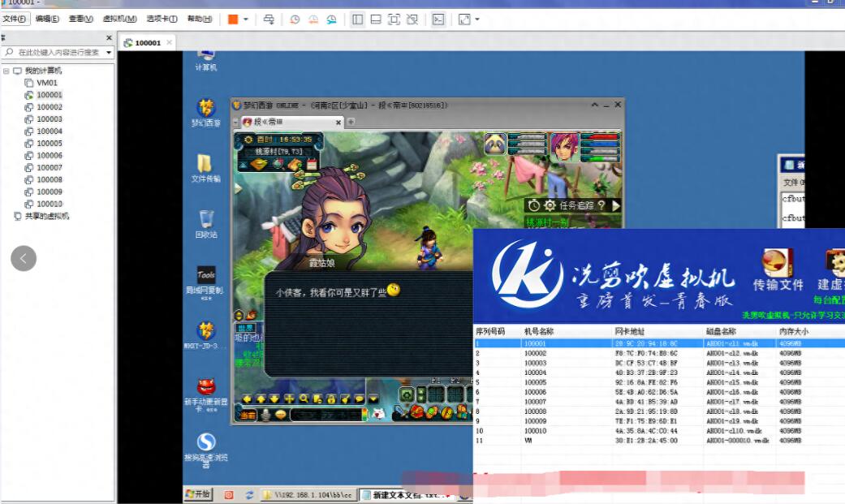845x504 pixels.
Task: Click the 文件传输 folder desktop icon
Action: (206, 168)
